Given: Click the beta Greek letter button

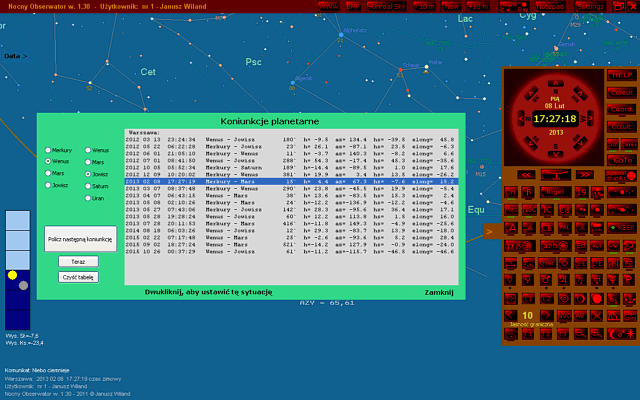Looking at the screenshot, I should [528, 192].
